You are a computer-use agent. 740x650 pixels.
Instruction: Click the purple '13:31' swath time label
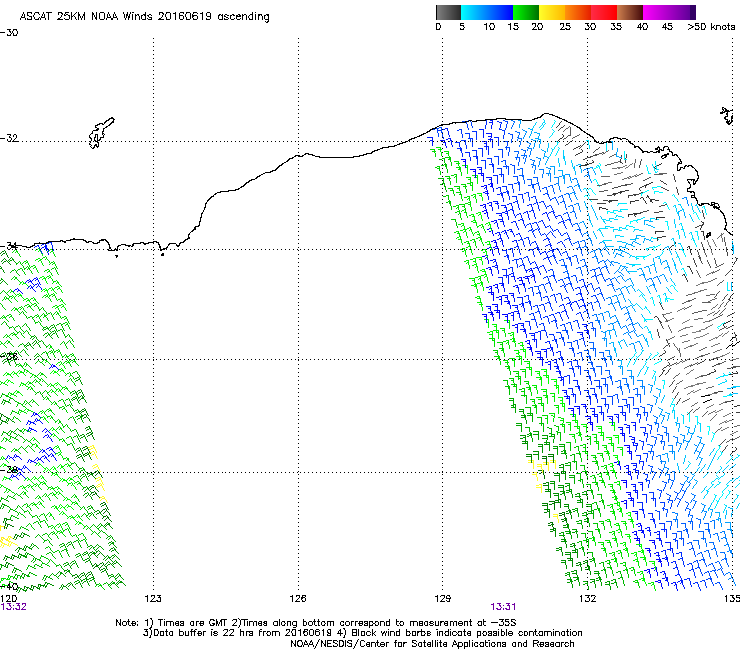[x=503, y=607]
